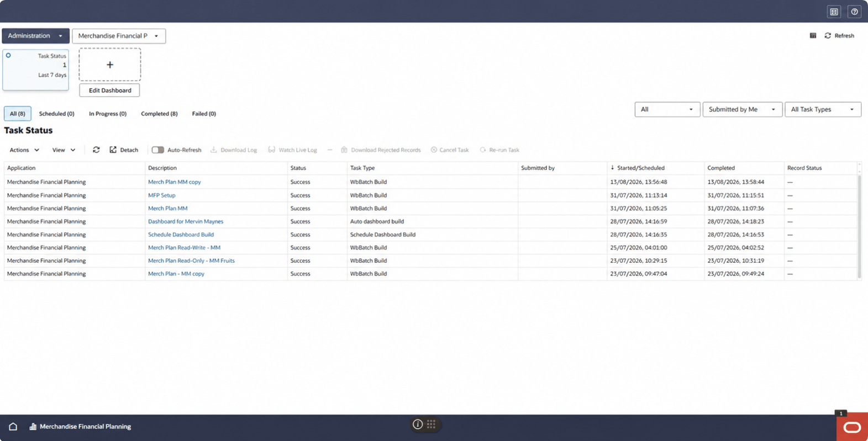Click the apps grid icon in bottom center

tap(432, 424)
